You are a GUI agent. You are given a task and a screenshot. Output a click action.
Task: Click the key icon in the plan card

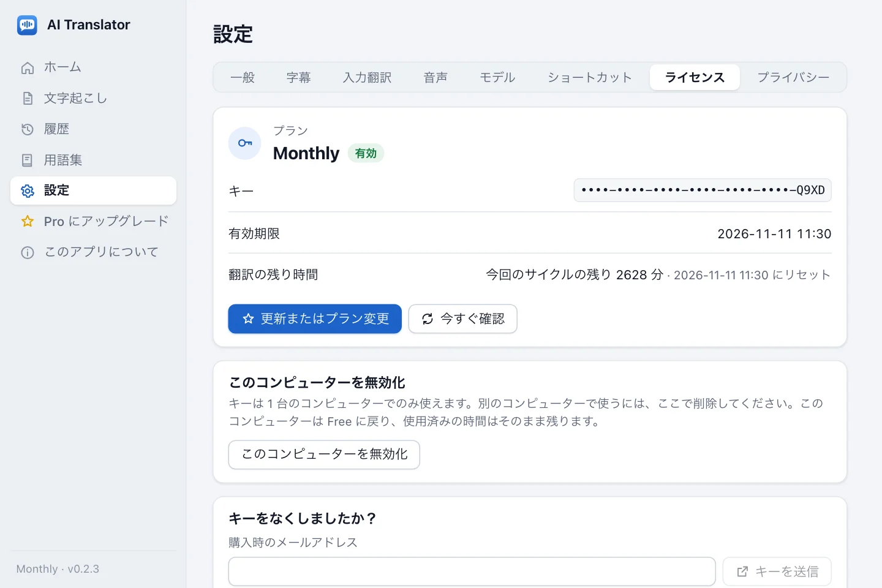(x=245, y=143)
